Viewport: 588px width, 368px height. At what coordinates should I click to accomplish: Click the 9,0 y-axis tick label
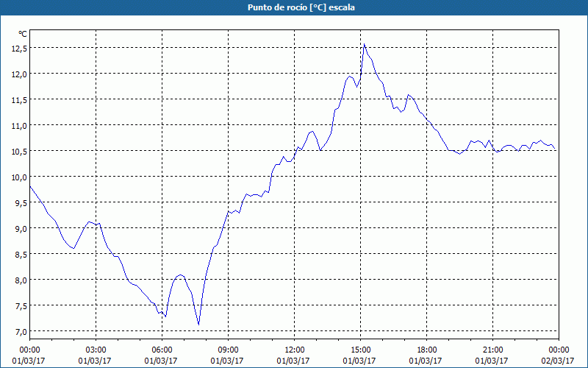(21, 229)
